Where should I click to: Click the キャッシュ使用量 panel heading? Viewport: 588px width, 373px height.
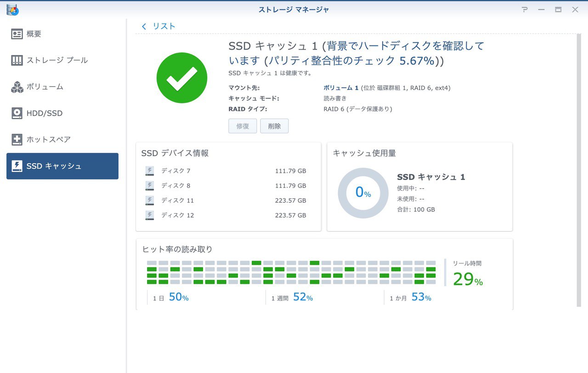[x=364, y=153]
